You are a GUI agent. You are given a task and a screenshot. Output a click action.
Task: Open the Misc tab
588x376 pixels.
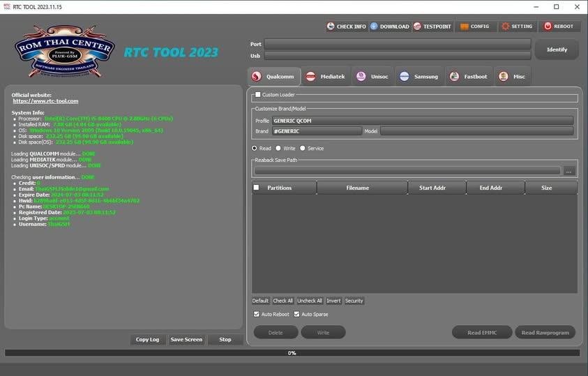click(512, 77)
